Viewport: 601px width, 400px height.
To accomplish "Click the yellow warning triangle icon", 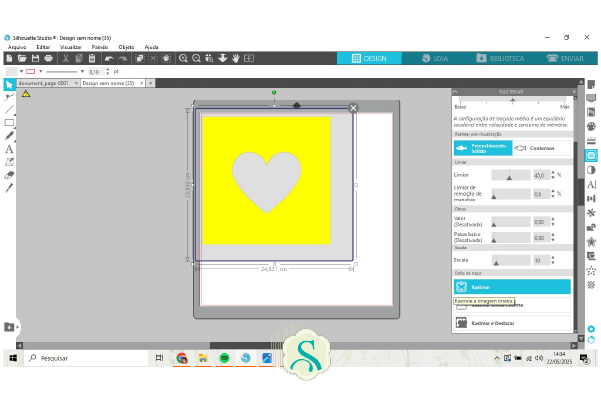I will [x=26, y=93].
